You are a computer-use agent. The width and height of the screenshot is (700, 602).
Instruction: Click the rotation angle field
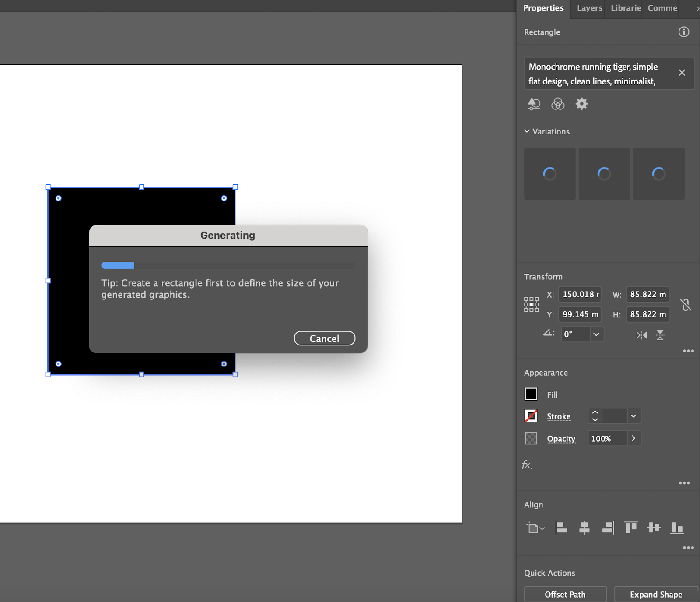(575, 334)
